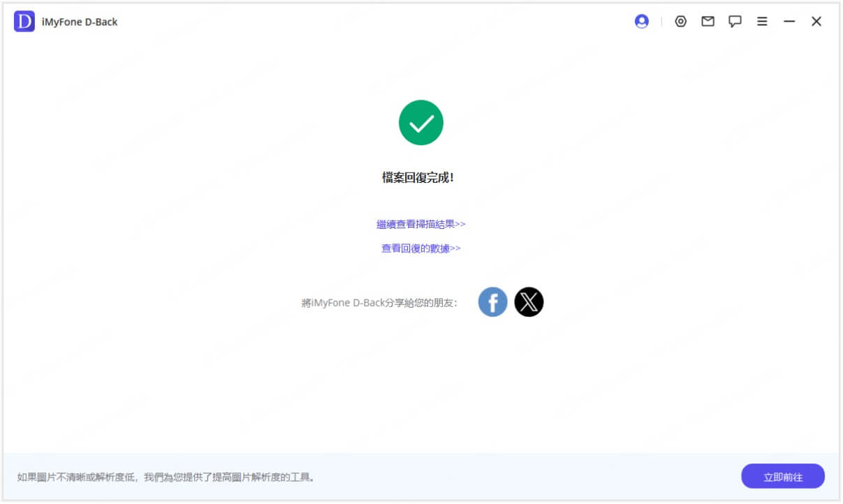Viewport: 843px width, 504px height.
Task: Open the hamburger menu
Action: coord(762,21)
